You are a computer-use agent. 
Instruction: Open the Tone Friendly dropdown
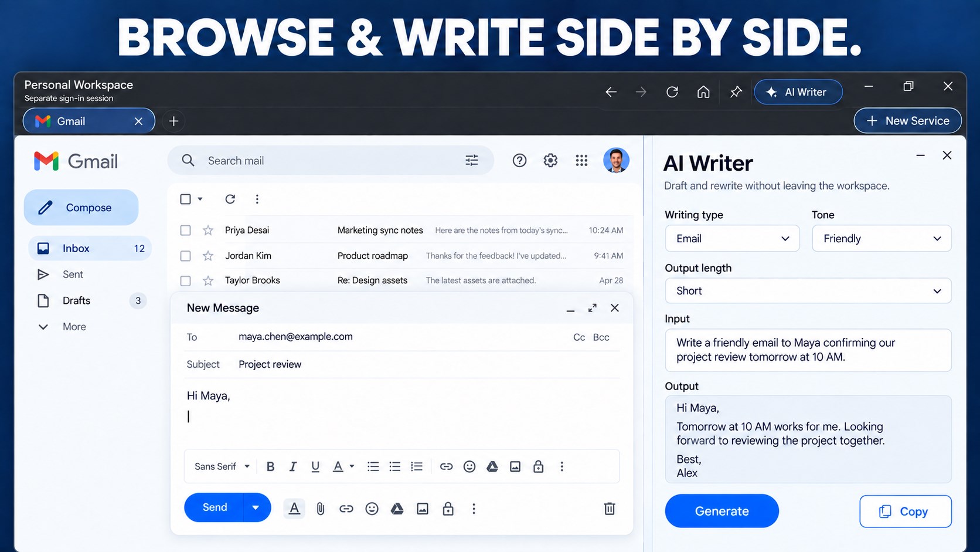point(882,239)
